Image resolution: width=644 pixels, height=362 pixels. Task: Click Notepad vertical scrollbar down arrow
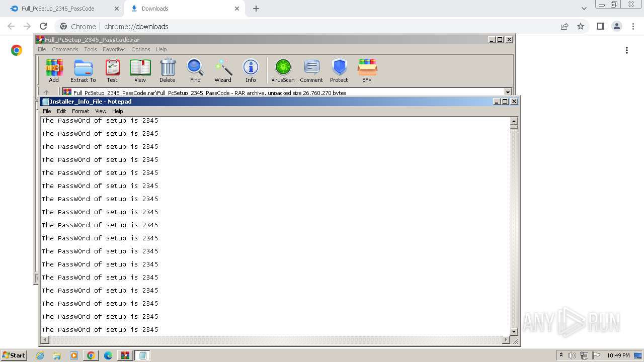[514, 332]
